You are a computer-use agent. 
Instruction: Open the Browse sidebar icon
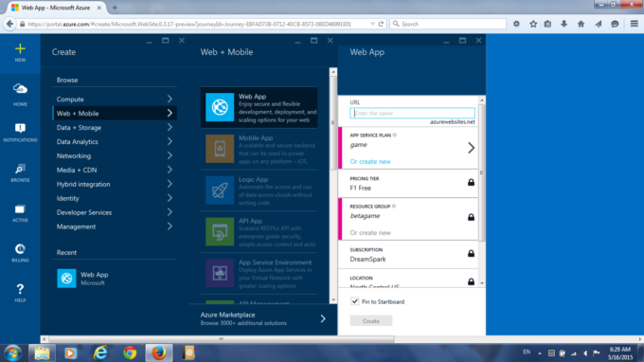pyautogui.click(x=20, y=169)
